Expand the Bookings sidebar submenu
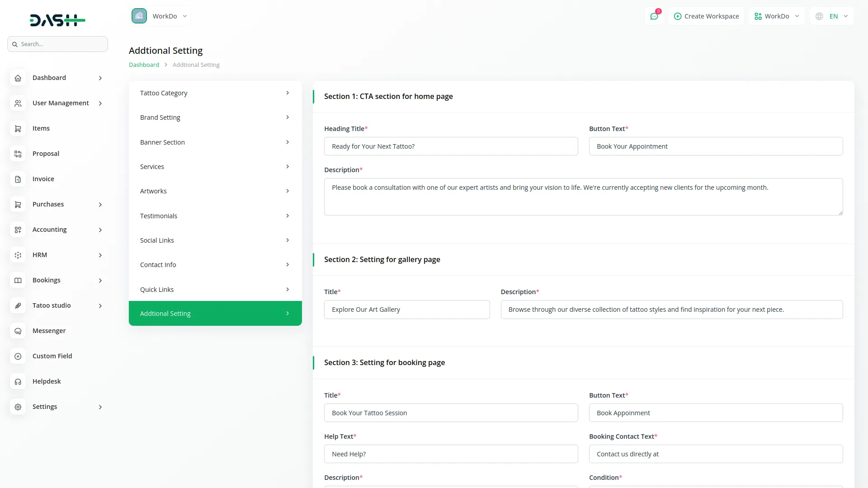Screen dimensions: 868x488 pyautogui.click(x=100, y=281)
